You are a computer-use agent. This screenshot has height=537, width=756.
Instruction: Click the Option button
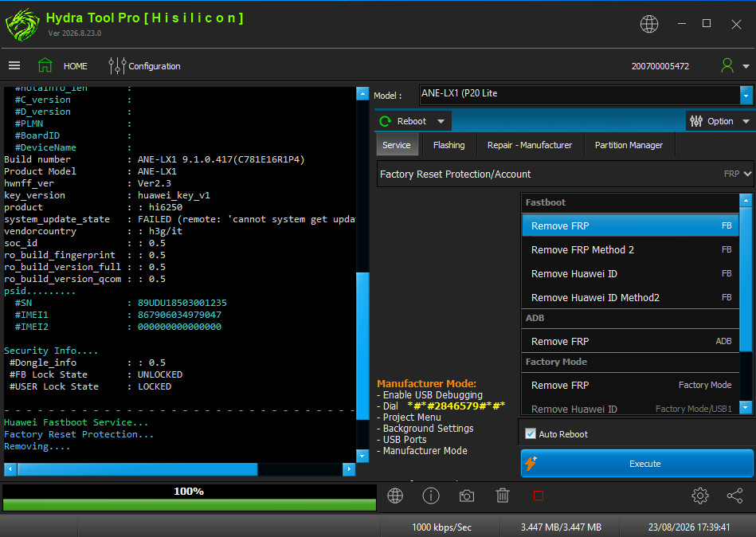click(x=719, y=121)
